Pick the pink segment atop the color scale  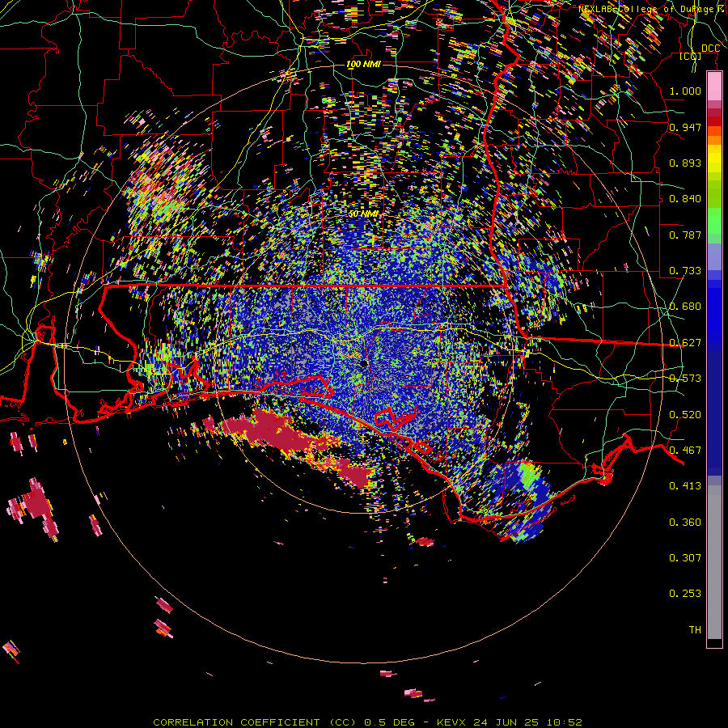714,87
